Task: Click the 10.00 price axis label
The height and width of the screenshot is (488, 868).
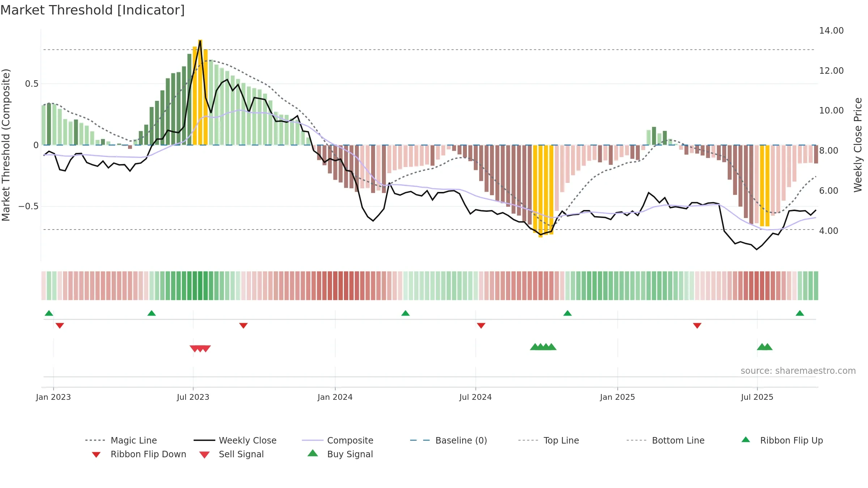Action: coord(831,111)
